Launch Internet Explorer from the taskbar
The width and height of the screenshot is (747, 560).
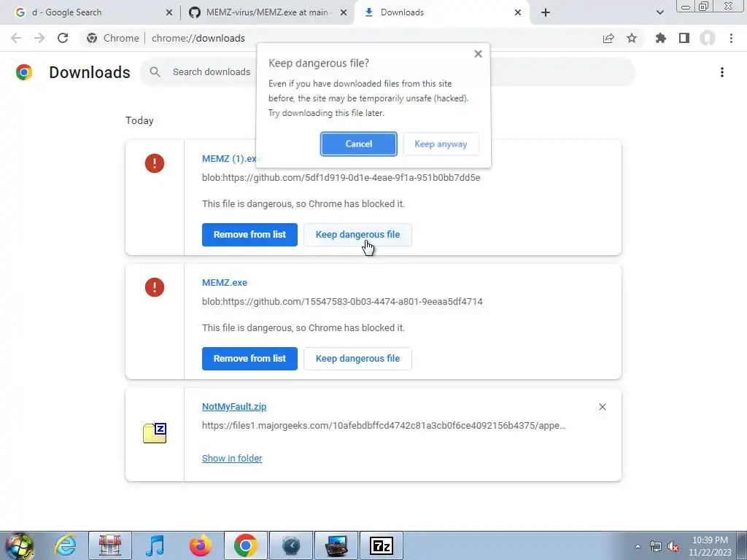(65, 545)
